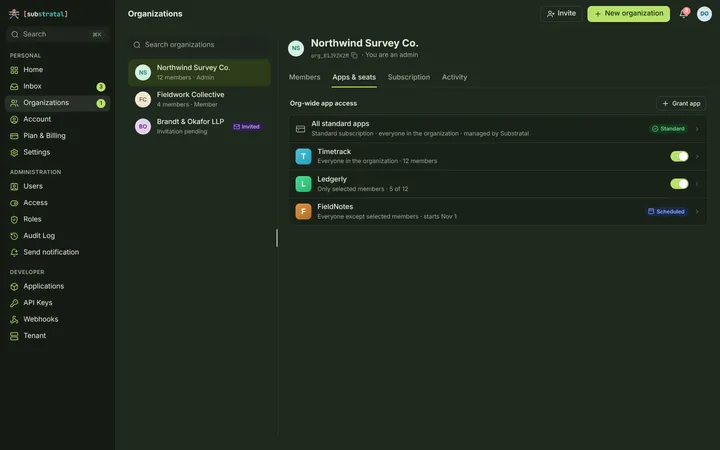Toggle Timetrack org-wide access off
Image resolution: width=720 pixels, height=450 pixels.
[x=679, y=157]
